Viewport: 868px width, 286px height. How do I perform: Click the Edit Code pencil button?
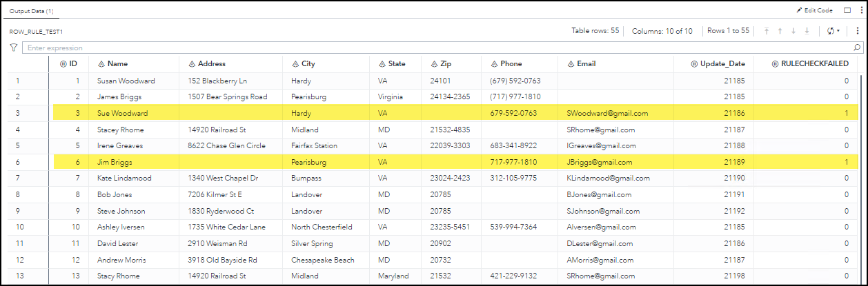coord(815,10)
